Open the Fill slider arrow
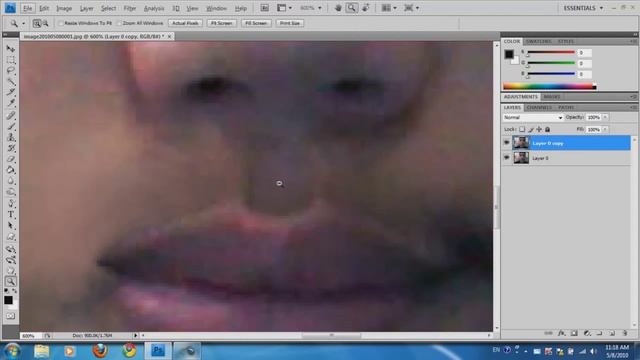 tap(605, 129)
